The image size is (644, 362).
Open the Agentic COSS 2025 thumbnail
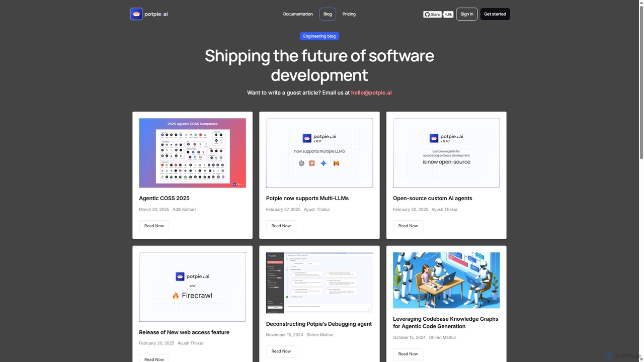192,153
